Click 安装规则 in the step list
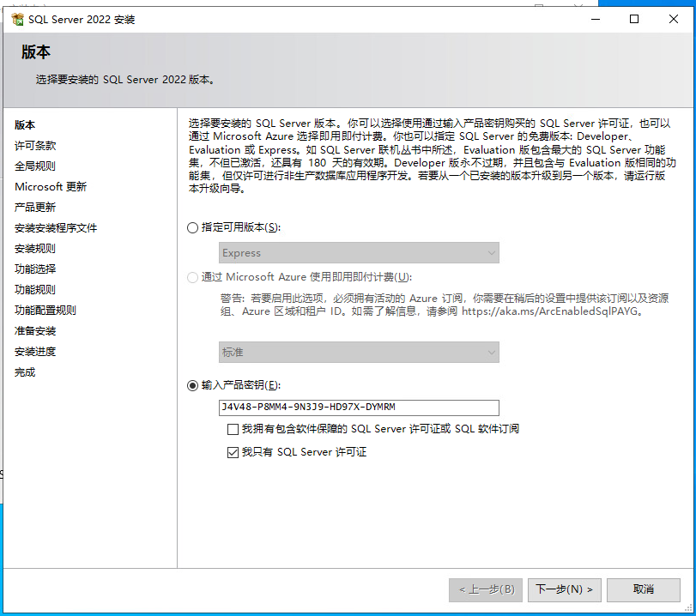This screenshot has height=616, width=696. [x=35, y=249]
